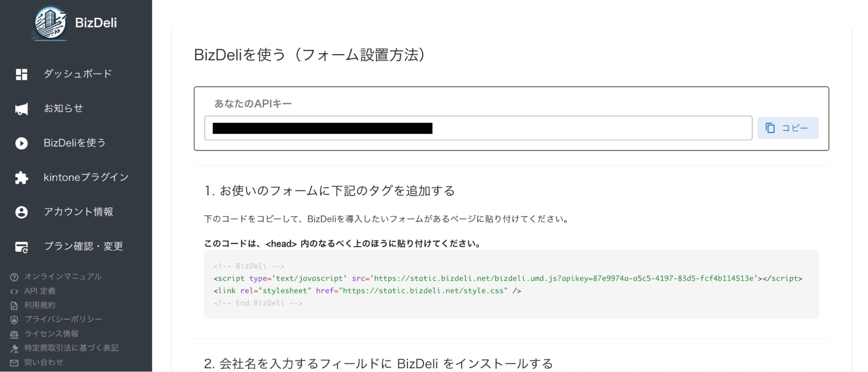Click the dashboard grid icon
Viewport: 868px width, 372px height.
click(21, 74)
